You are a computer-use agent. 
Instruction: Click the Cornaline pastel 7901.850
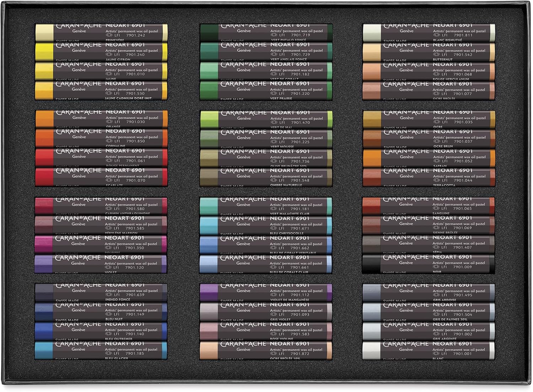click(101, 138)
